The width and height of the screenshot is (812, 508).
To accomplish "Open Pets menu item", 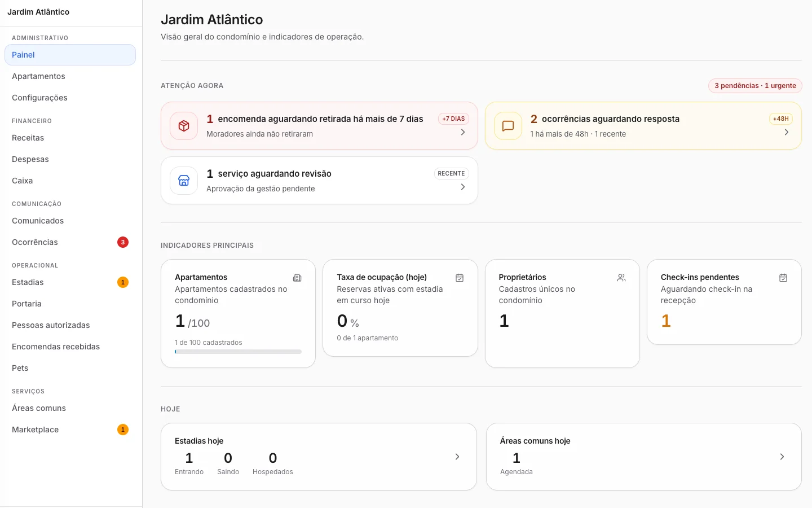I will pos(70,368).
